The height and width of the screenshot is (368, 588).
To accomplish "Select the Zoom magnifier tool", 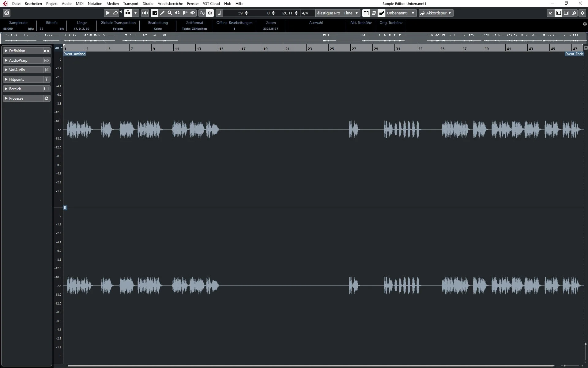I will coord(170,13).
